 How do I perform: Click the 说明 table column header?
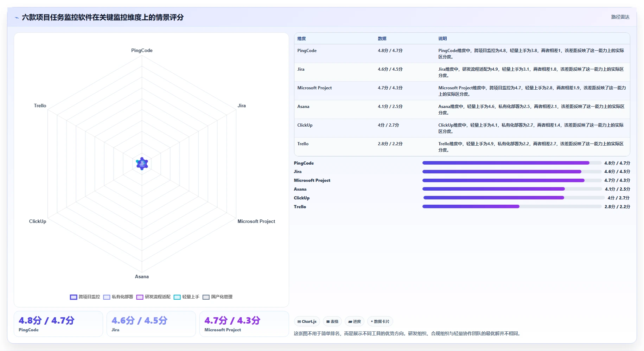[x=442, y=39]
